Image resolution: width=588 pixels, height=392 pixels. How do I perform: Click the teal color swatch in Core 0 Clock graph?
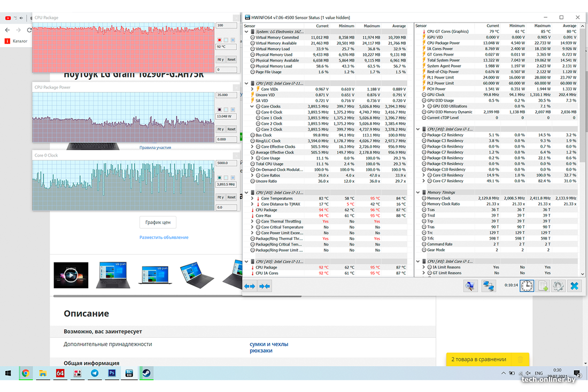[220, 178]
